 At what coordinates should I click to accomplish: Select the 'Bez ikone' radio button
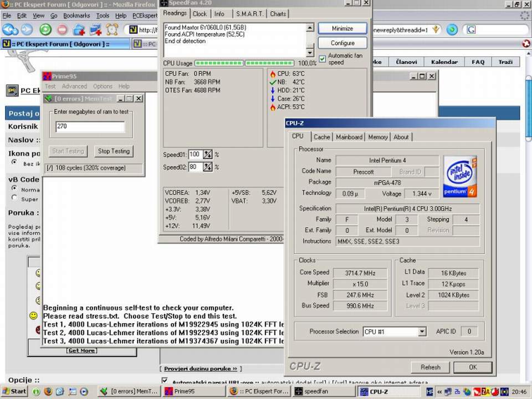point(14,162)
